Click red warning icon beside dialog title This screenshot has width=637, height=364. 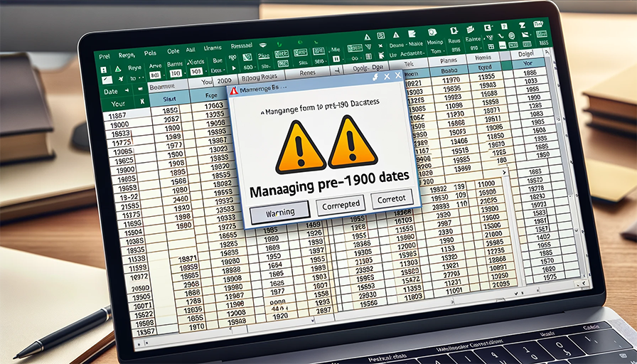tap(233, 91)
